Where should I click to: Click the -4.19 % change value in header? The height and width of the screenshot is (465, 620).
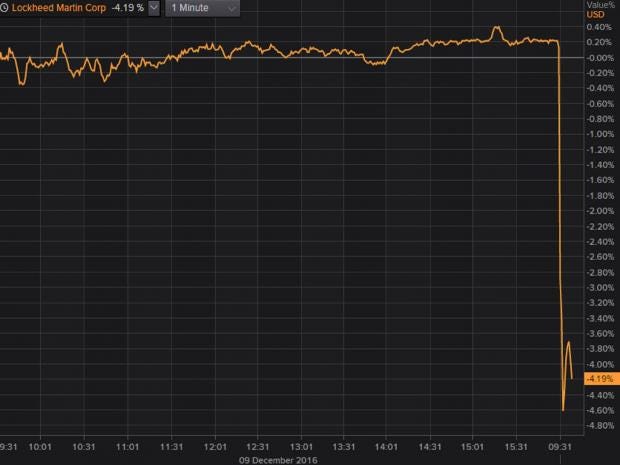pos(125,8)
